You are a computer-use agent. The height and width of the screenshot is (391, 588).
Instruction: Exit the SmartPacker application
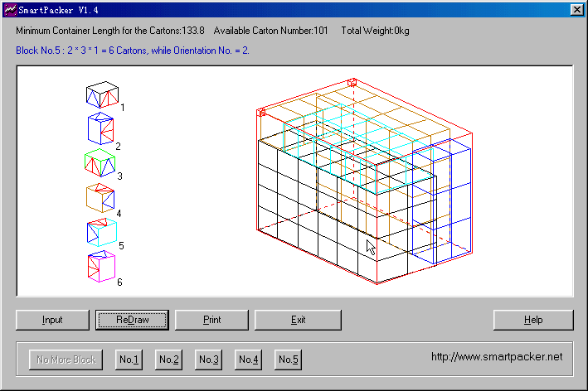298,320
